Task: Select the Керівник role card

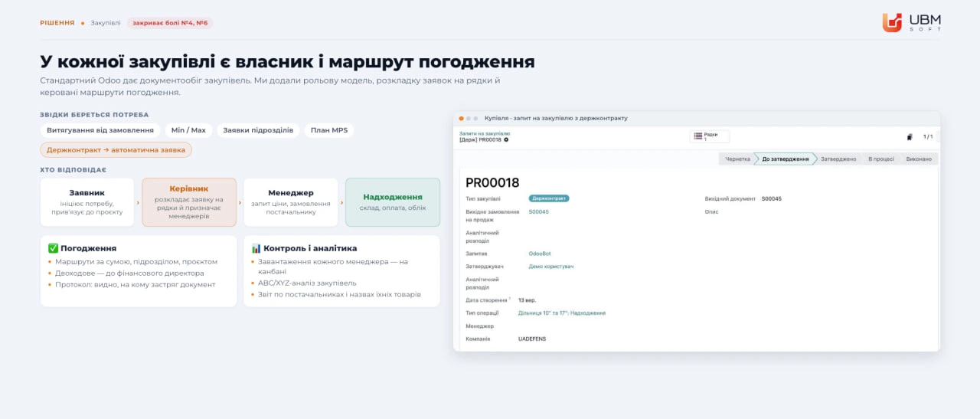Action: click(189, 202)
